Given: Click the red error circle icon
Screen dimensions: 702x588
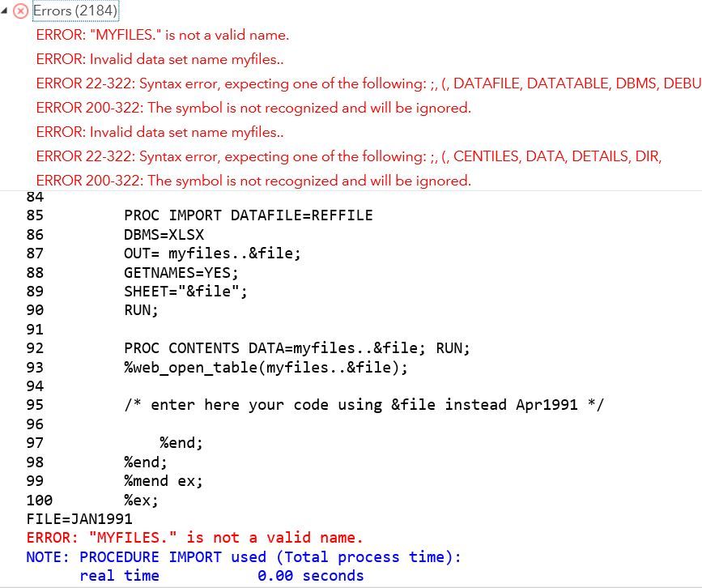Looking at the screenshot, I should click(20, 11).
